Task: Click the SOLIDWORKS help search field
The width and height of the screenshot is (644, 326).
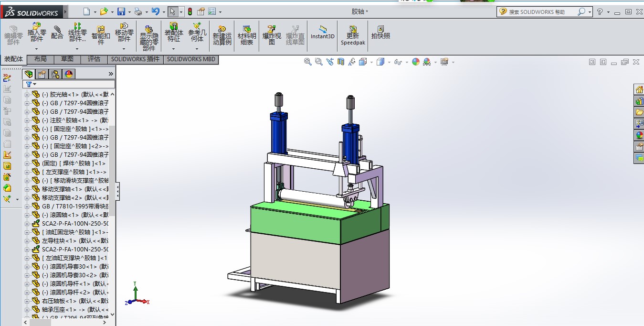Action: tap(542, 12)
